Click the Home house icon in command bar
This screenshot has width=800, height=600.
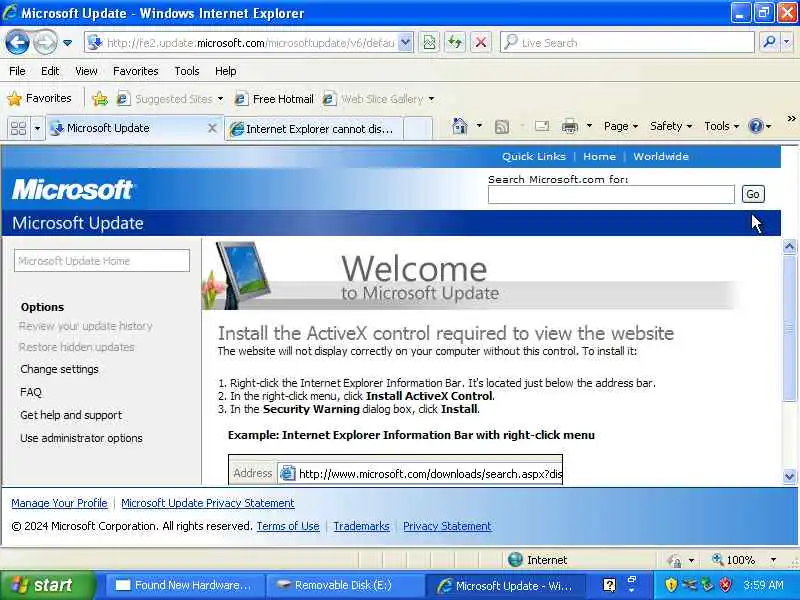460,126
